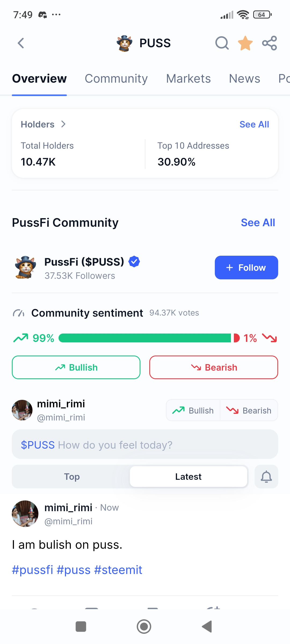The height and width of the screenshot is (644, 290).
Task: Follow the PussFi ($PUSS) account
Action: (246, 268)
